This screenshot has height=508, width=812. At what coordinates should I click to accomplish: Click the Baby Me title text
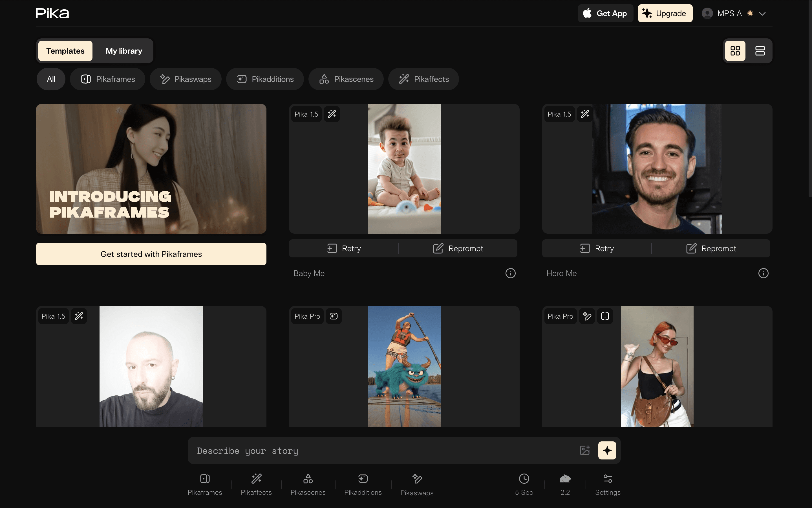pos(309,273)
